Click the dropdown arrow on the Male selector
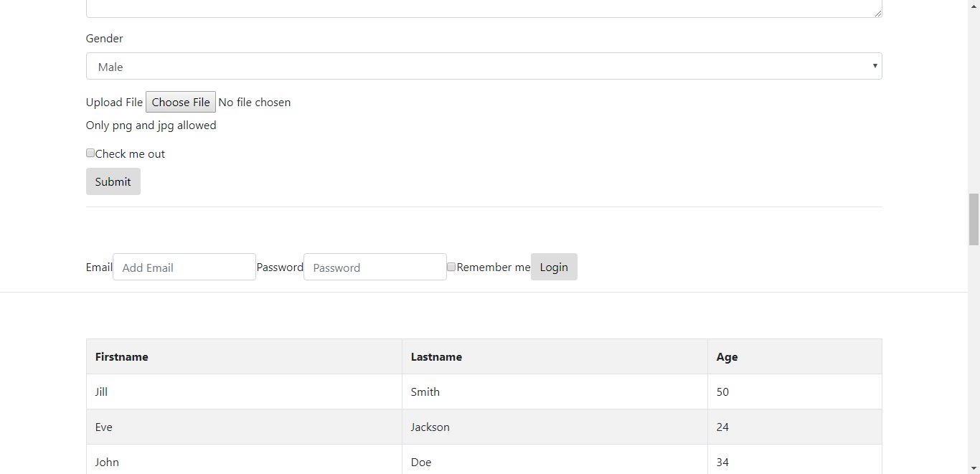Viewport: 980px width, 474px height. click(x=875, y=65)
